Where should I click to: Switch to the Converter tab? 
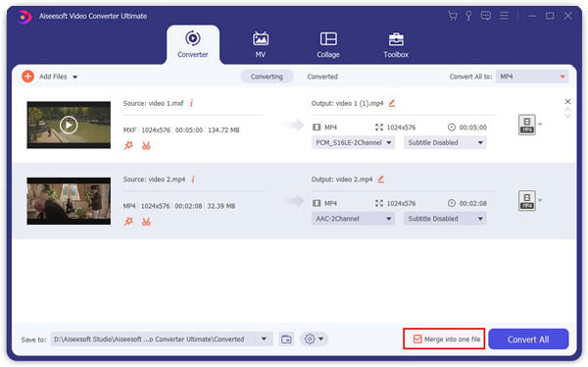pos(193,45)
